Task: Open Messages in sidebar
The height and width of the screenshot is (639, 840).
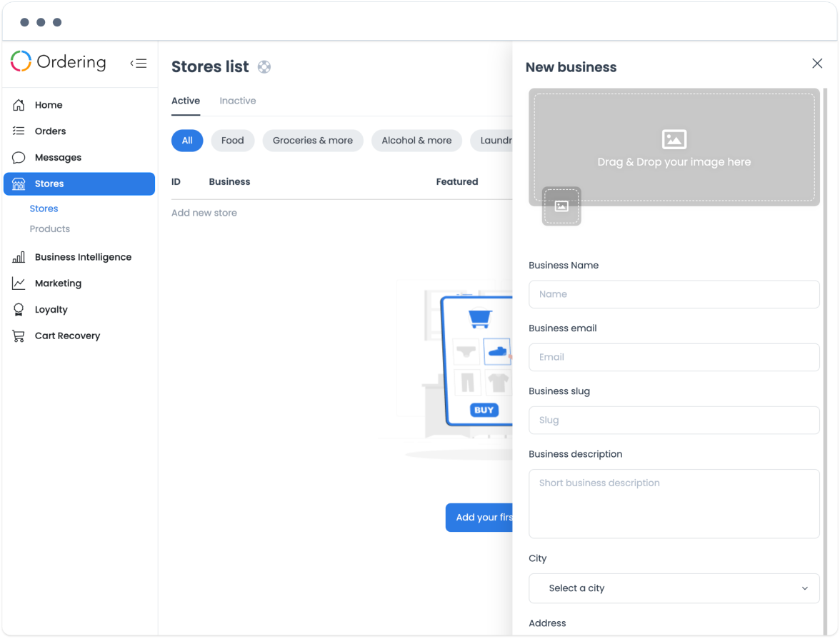Action: (79, 158)
